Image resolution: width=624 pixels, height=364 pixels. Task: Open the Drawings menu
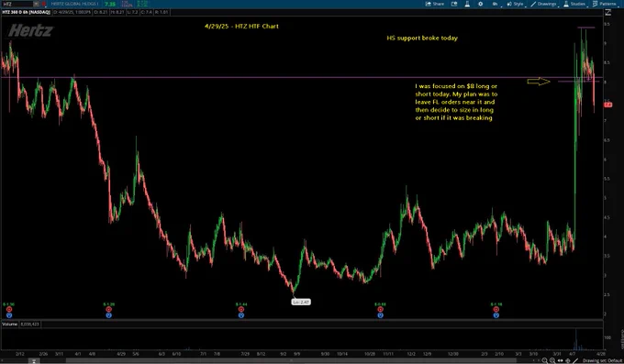pos(544,4)
